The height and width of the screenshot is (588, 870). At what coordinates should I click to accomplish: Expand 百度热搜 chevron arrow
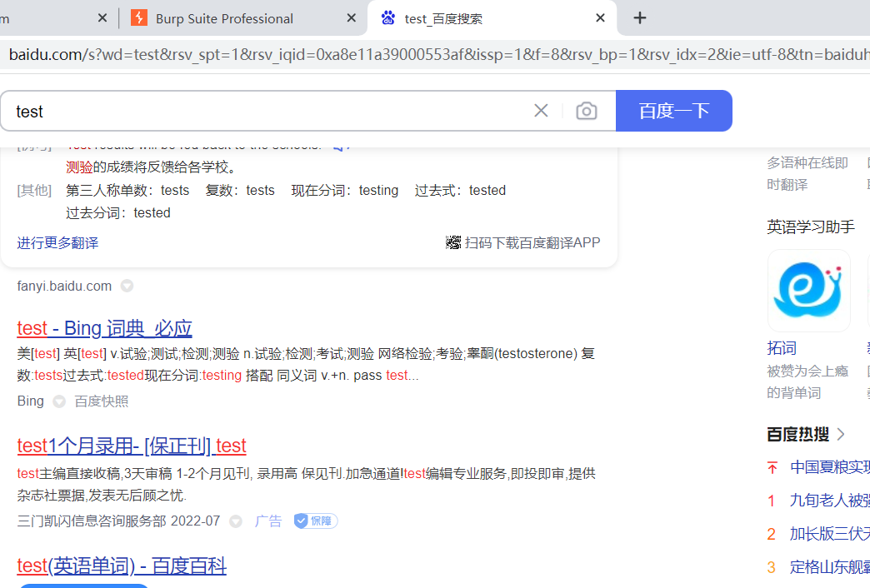tap(841, 434)
